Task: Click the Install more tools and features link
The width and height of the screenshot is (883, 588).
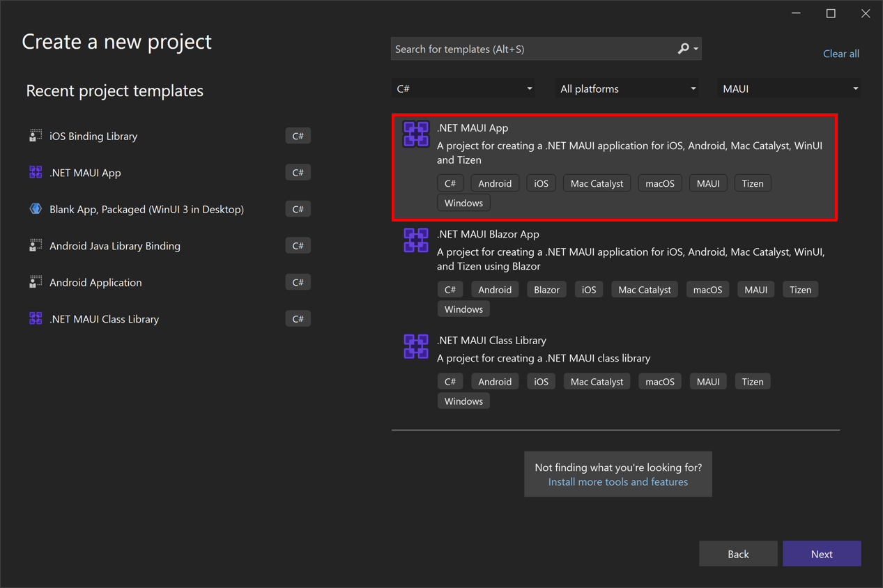Action: [617, 481]
